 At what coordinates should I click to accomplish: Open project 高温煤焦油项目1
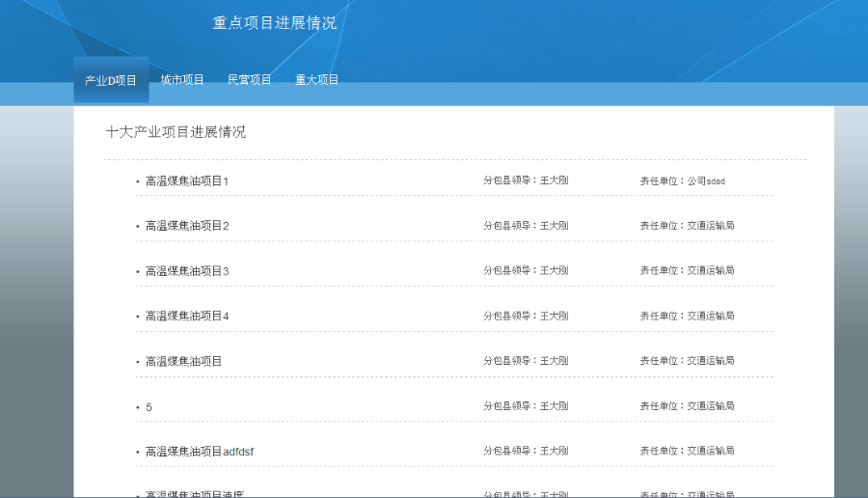[x=187, y=181]
